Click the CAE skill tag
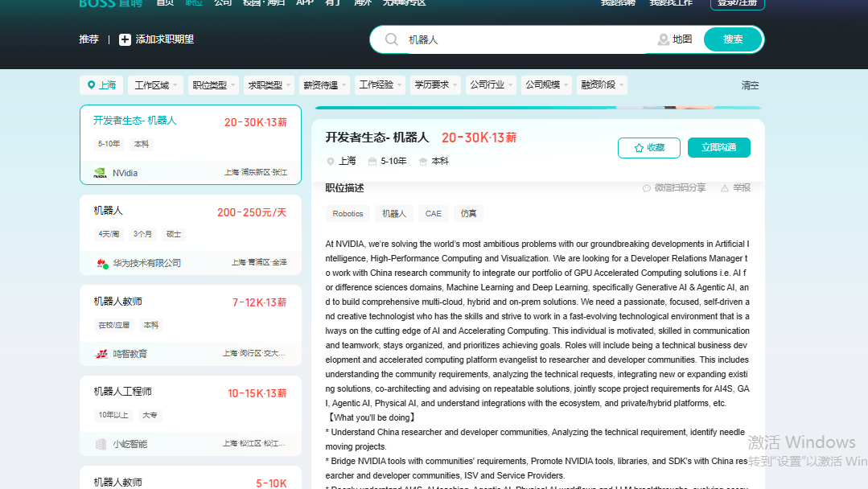868x489 pixels. click(x=434, y=213)
